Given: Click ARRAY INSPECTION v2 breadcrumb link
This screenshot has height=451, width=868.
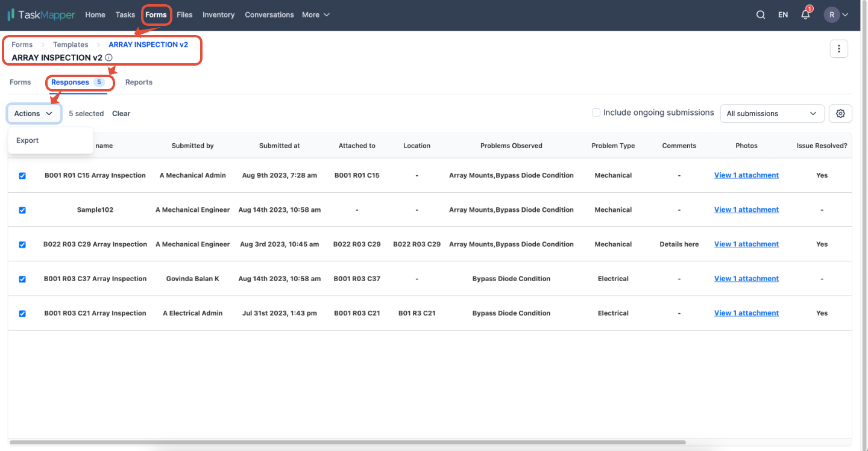Looking at the screenshot, I should pos(148,45).
